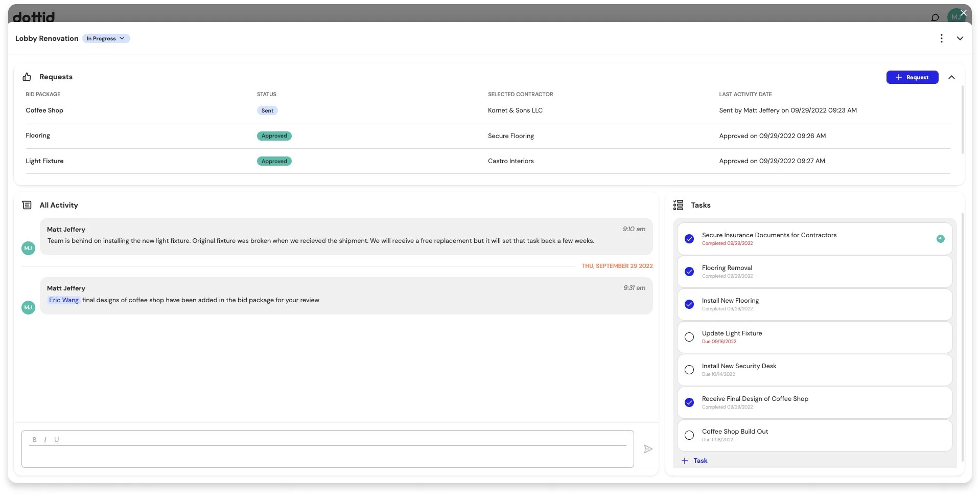The image size is (980, 495).
Task: Click Approved badge in Light Fixture row
Action: pyautogui.click(x=274, y=161)
